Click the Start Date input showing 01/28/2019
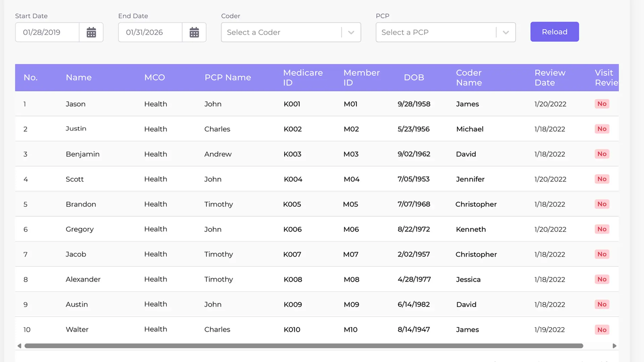The height and width of the screenshot is (362, 644). pyautogui.click(x=47, y=33)
